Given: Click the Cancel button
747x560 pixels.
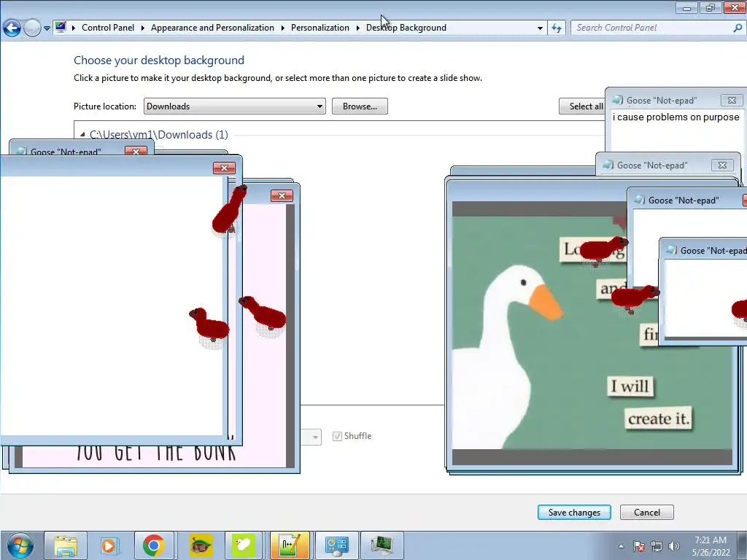Looking at the screenshot, I should 646,513.
